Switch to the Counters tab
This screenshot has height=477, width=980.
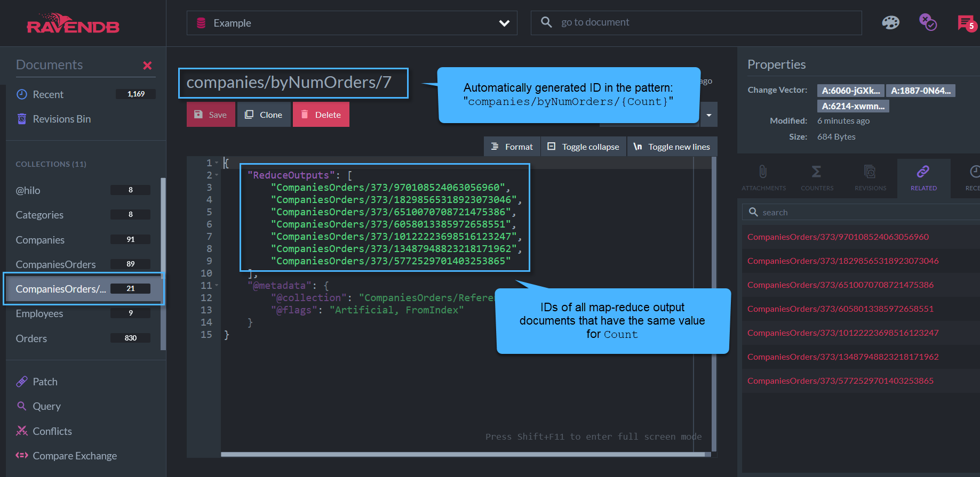click(x=817, y=179)
